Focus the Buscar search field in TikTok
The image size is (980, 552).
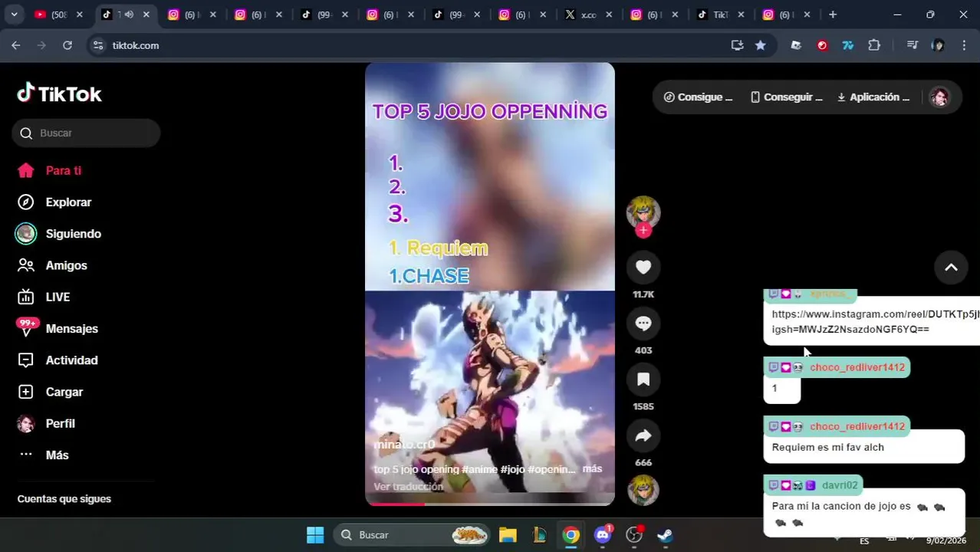point(86,133)
